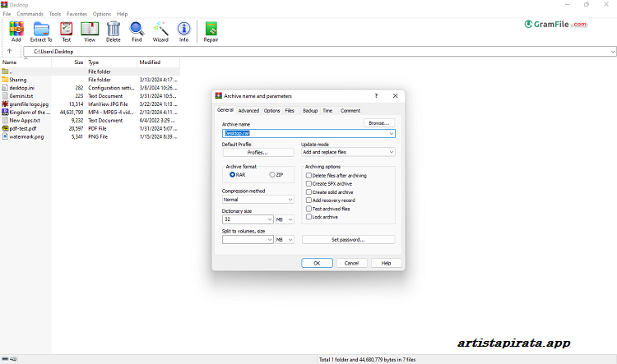Open the Commands menu

30,14
